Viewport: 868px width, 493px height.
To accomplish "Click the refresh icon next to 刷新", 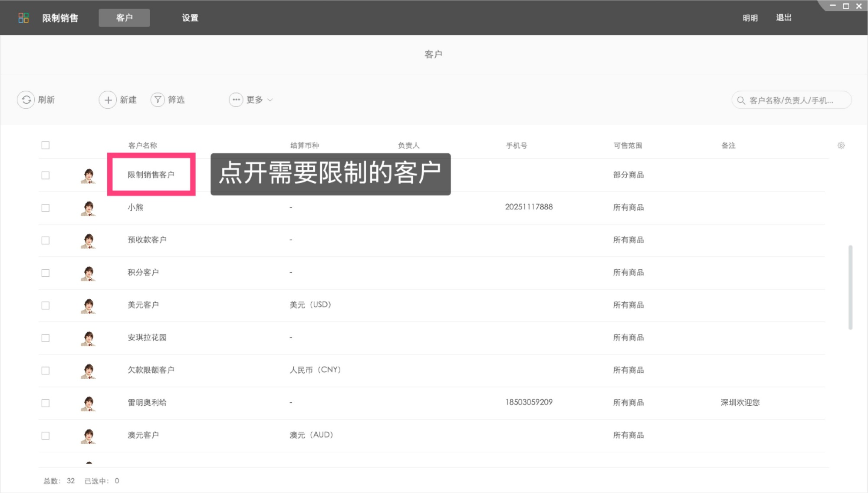I will coord(26,99).
